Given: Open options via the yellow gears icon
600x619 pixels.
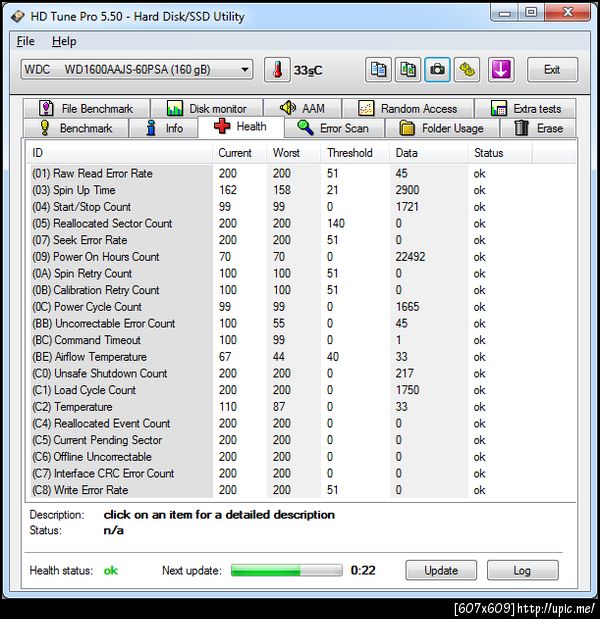Looking at the screenshot, I should [x=467, y=70].
